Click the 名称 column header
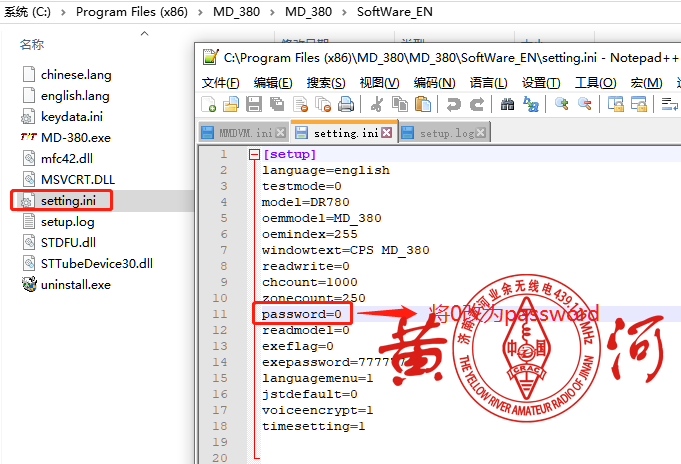 pos(32,44)
